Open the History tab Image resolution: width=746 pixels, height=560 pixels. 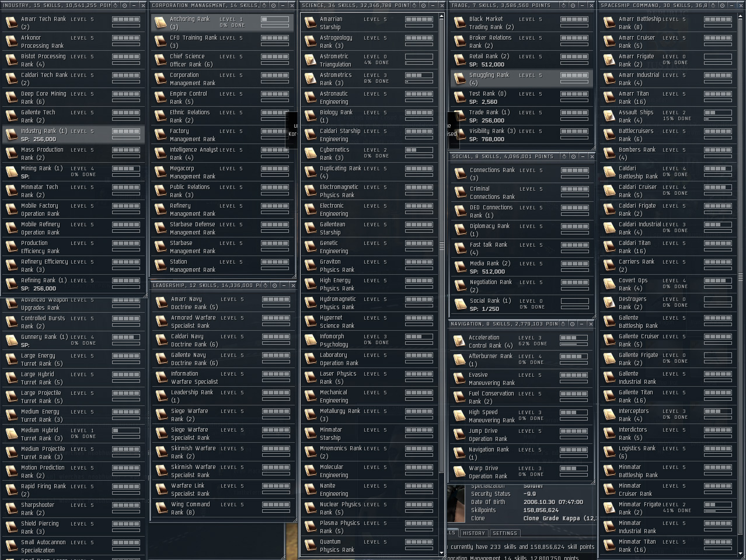pos(473,533)
